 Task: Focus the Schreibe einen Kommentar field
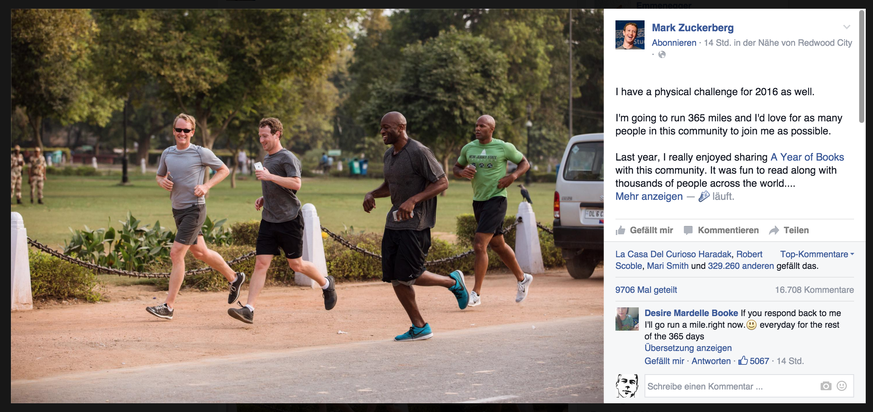[x=749, y=386]
